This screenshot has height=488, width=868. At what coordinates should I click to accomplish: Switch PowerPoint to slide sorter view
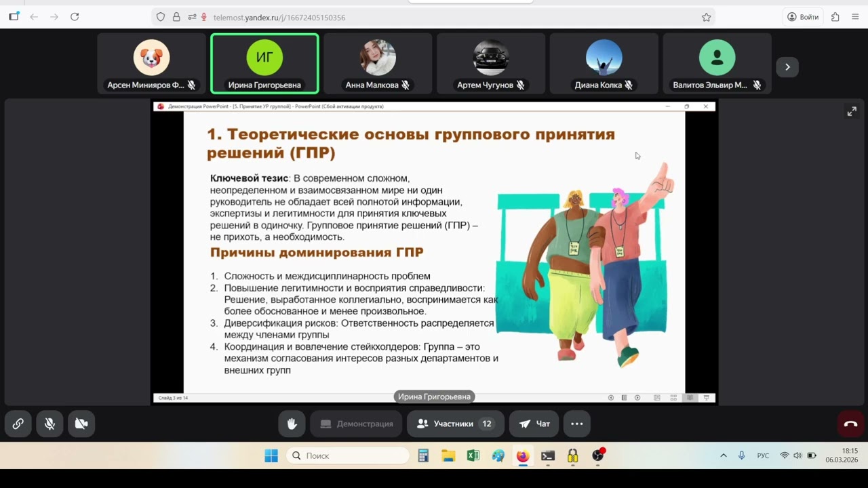coord(673,398)
